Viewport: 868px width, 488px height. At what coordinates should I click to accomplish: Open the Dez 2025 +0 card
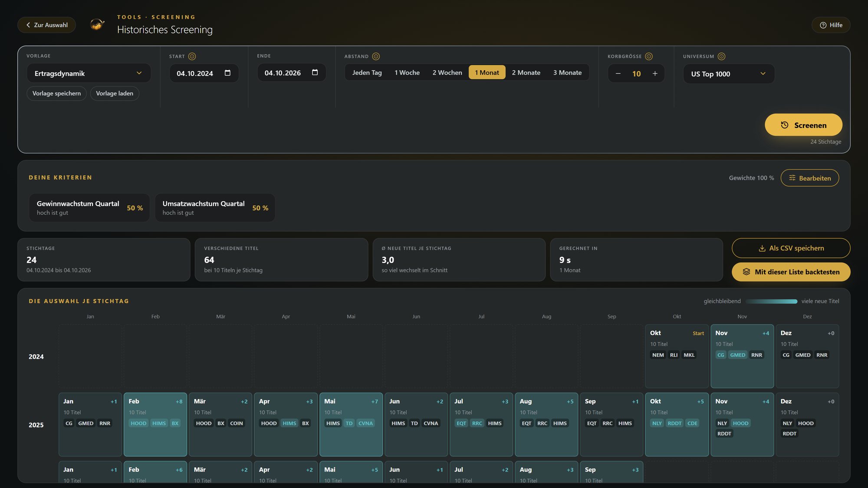(x=807, y=424)
